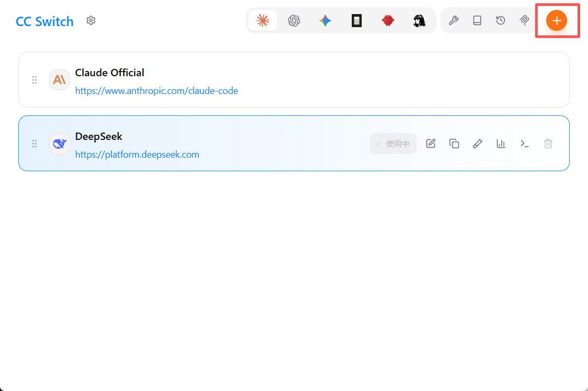Click the pen icon on DeepSeek row
588x391 pixels.
coord(477,144)
